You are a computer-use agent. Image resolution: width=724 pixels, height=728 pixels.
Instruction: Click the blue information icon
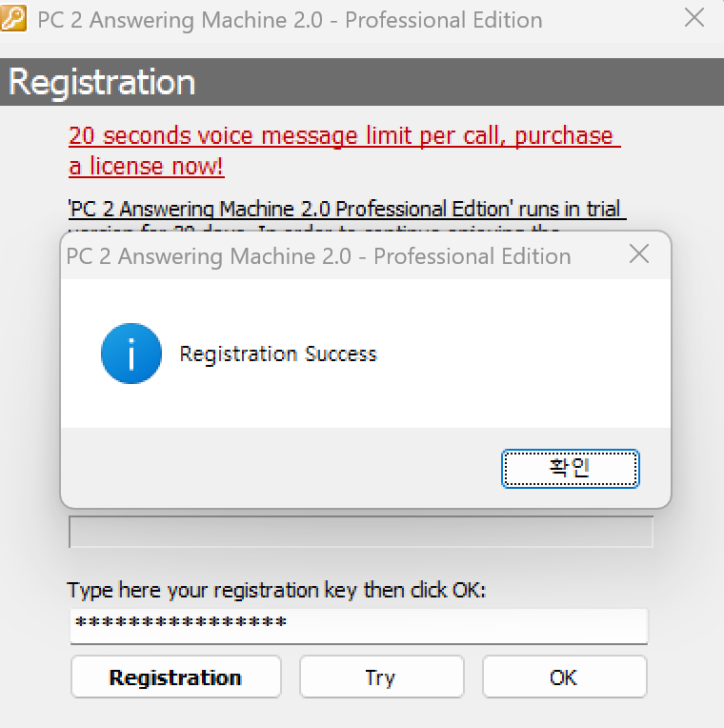click(131, 354)
